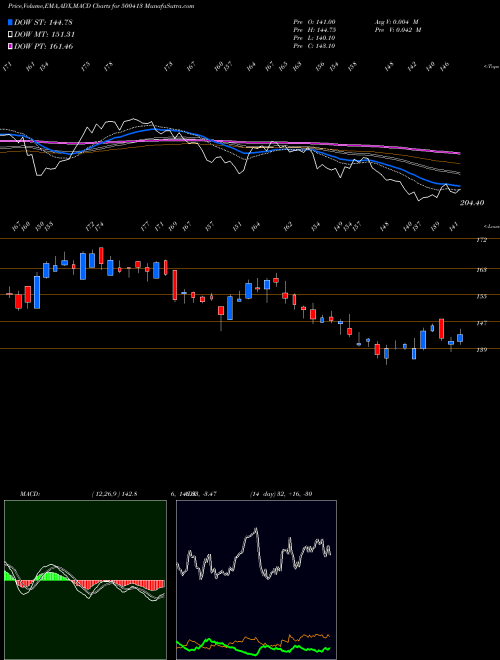The height and width of the screenshot is (660, 500).
Task: Click the 204.40 label on the EMA chart
Action: coord(472,203)
